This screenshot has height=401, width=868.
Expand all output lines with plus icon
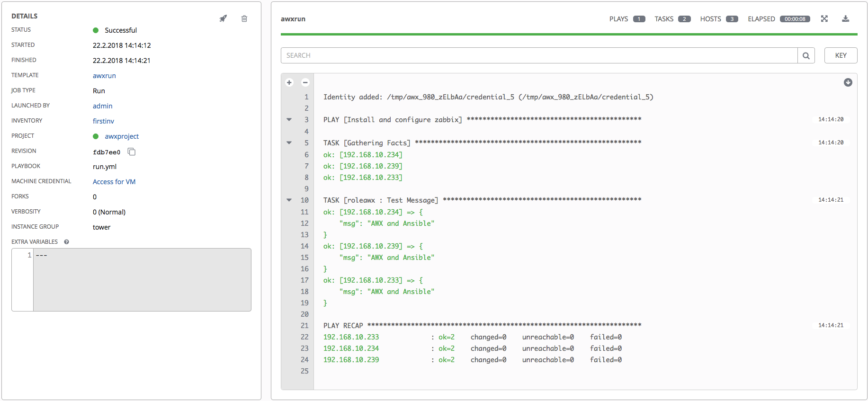click(289, 82)
